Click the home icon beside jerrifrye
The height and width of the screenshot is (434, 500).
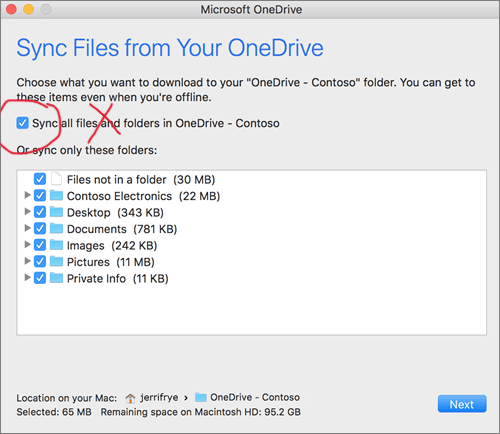(x=130, y=398)
